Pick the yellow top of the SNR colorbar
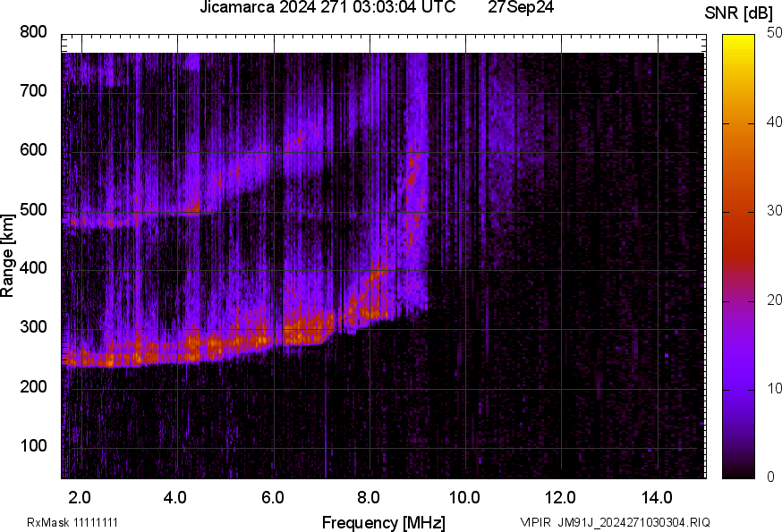This screenshot has width=782, height=532. (x=738, y=40)
